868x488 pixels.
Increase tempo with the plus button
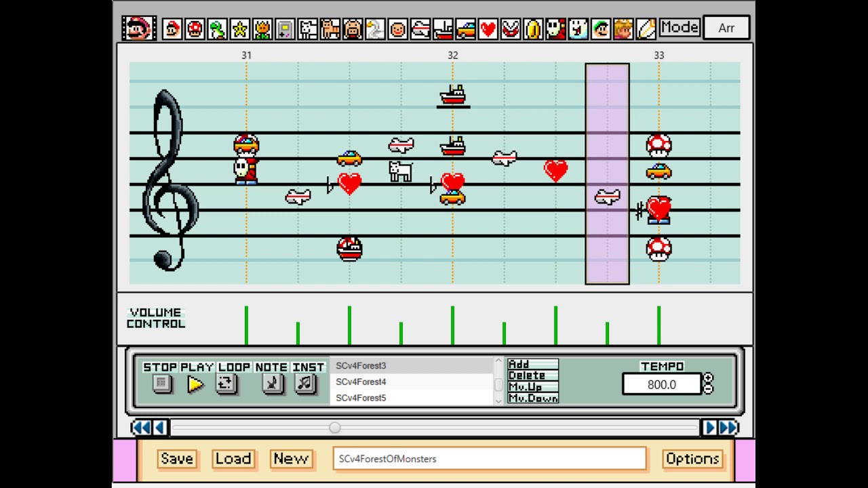point(708,379)
